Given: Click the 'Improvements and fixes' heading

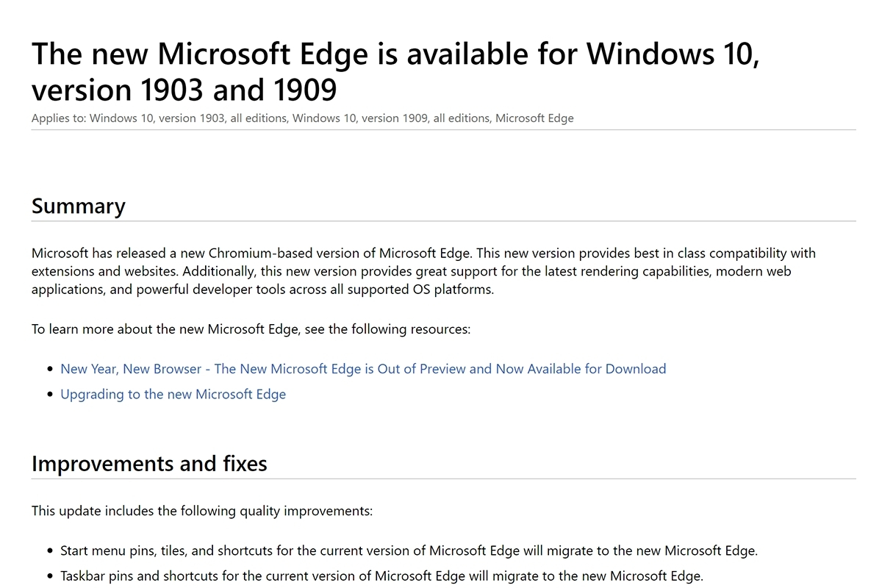Looking at the screenshot, I should click(x=149, y=464).
